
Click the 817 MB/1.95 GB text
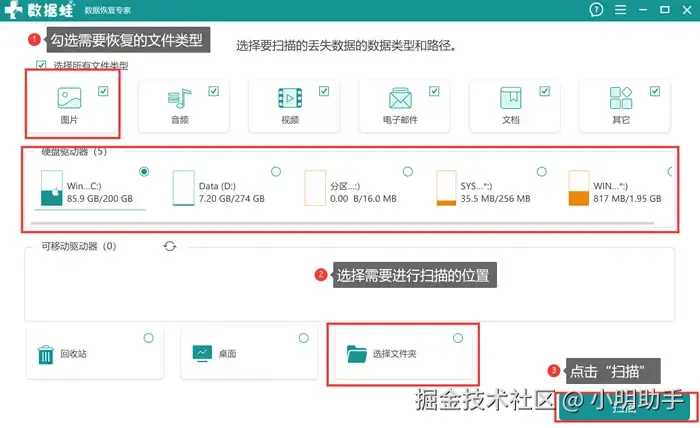[x=627, y=199]
